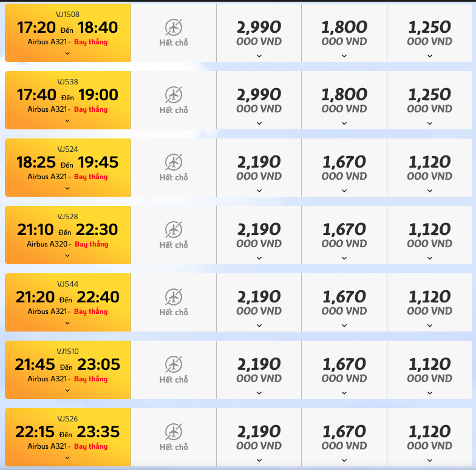This screenshot has width=476, height=470.
Task: Open fare dropdown under 1,250 for VJ1508
Action: pyautogui.click(x=430, y=56)
